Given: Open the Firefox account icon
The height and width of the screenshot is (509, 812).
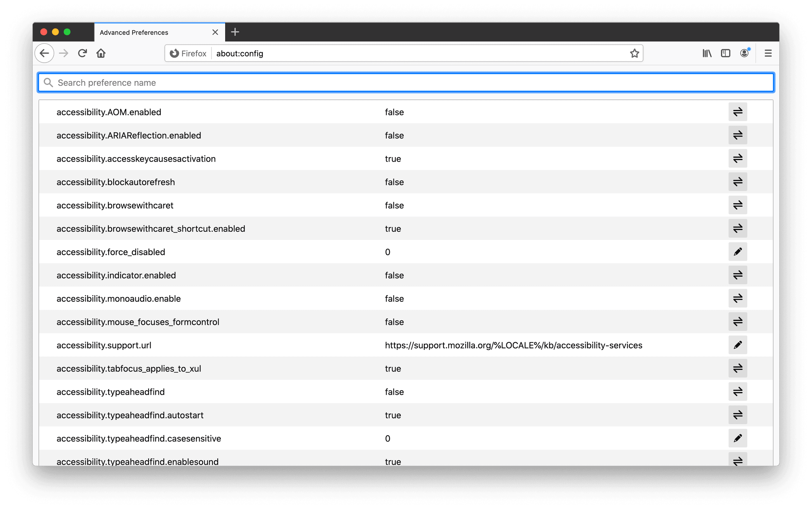Looking at the screenshot, I should point(744,53).
